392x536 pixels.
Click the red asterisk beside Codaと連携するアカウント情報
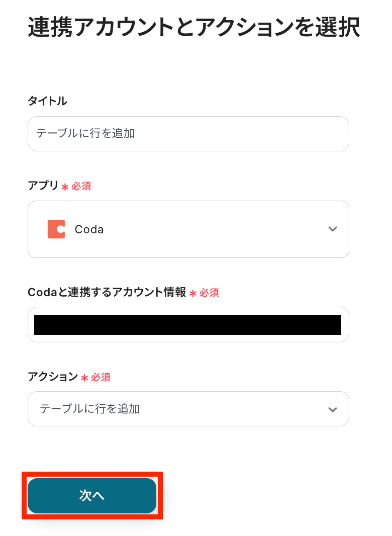[x=193, y=293]
